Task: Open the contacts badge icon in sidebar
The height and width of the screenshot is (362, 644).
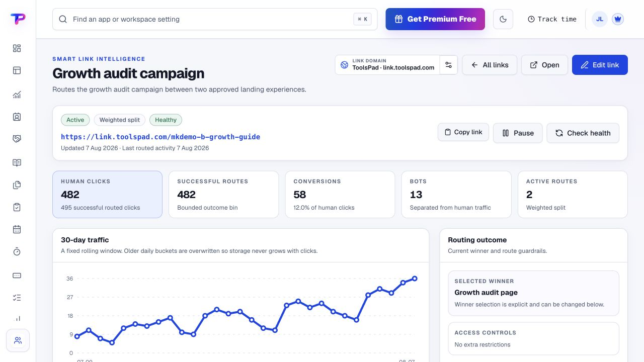Action: pyautogui.click(x=17, y=117)
